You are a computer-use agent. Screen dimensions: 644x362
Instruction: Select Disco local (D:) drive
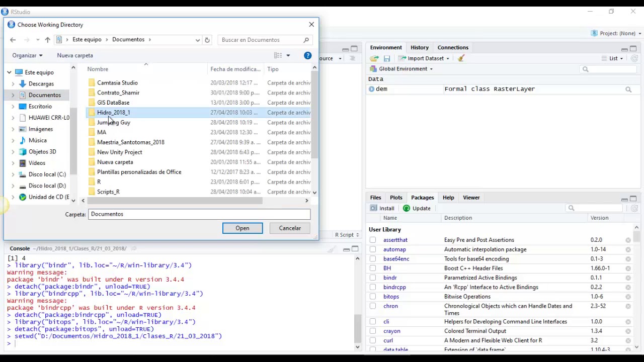point(47,186)
